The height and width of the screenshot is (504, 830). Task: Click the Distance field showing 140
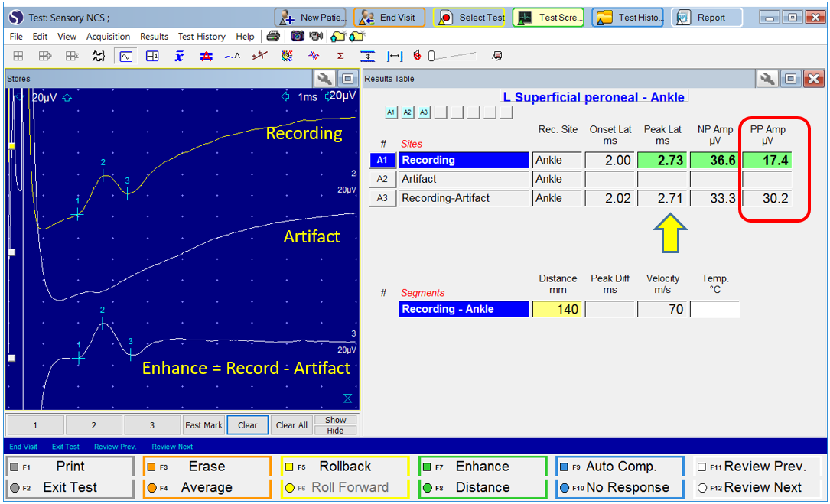556,309
